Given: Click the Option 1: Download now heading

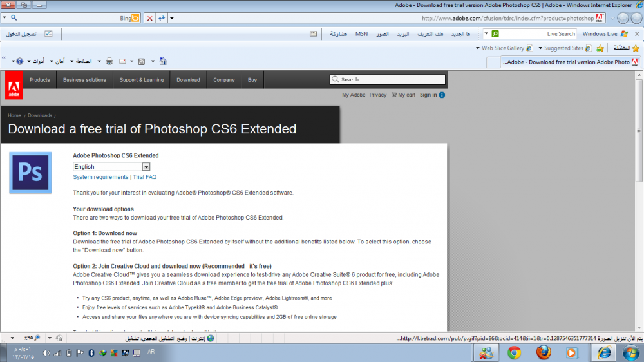Looking at the screenshot, I should [x=105, y=233].
